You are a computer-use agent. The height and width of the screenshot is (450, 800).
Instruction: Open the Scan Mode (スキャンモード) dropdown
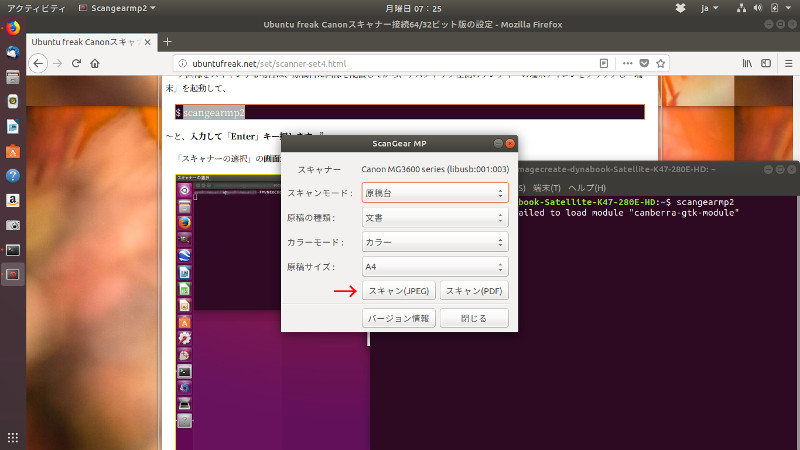[435, 193]
